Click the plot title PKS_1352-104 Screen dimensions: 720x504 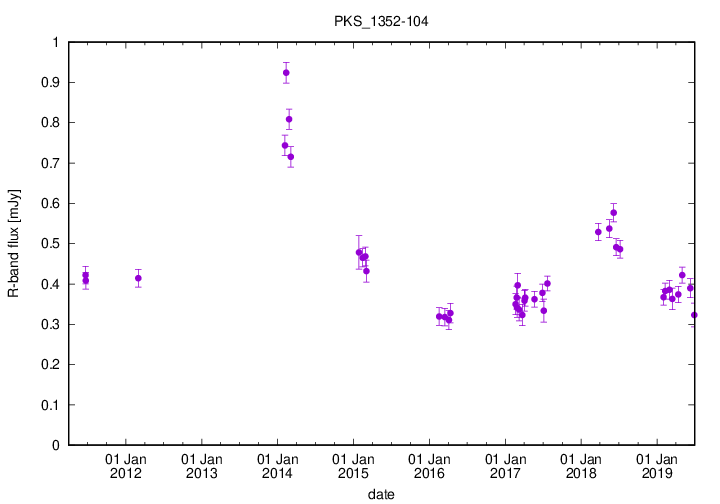[374, 20]
